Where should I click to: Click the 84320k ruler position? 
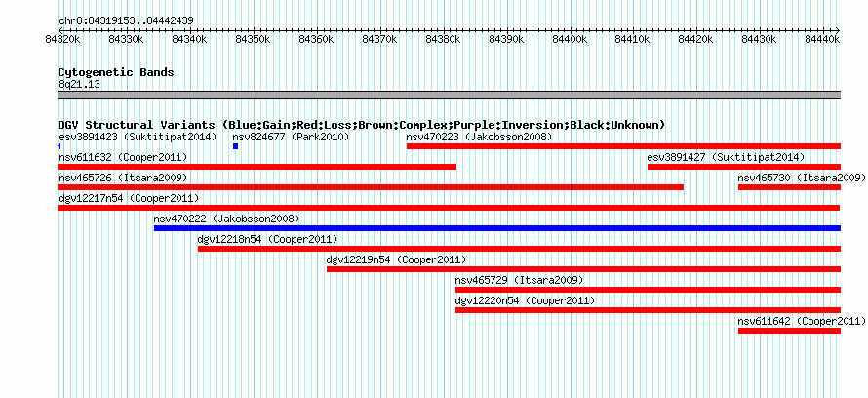tap(63, 39)
